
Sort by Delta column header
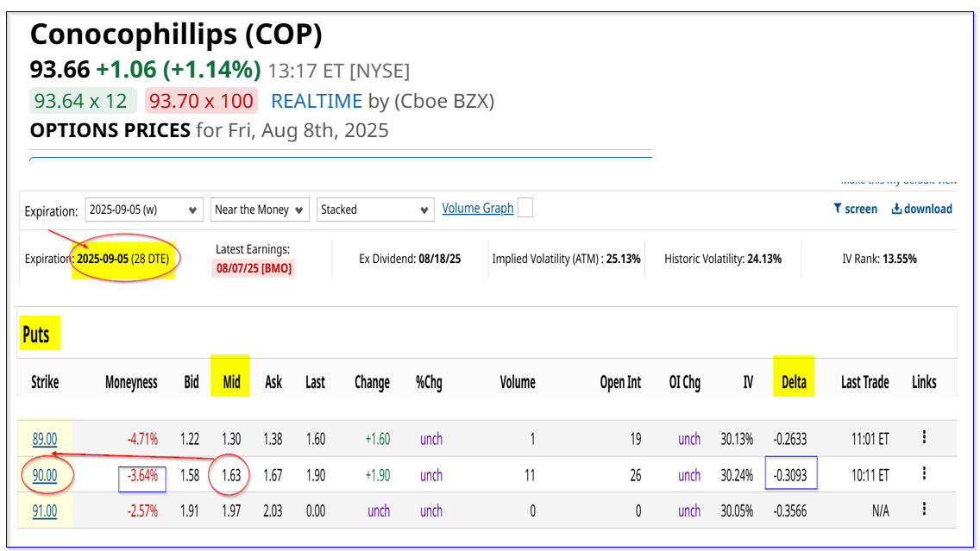[794, 382]
